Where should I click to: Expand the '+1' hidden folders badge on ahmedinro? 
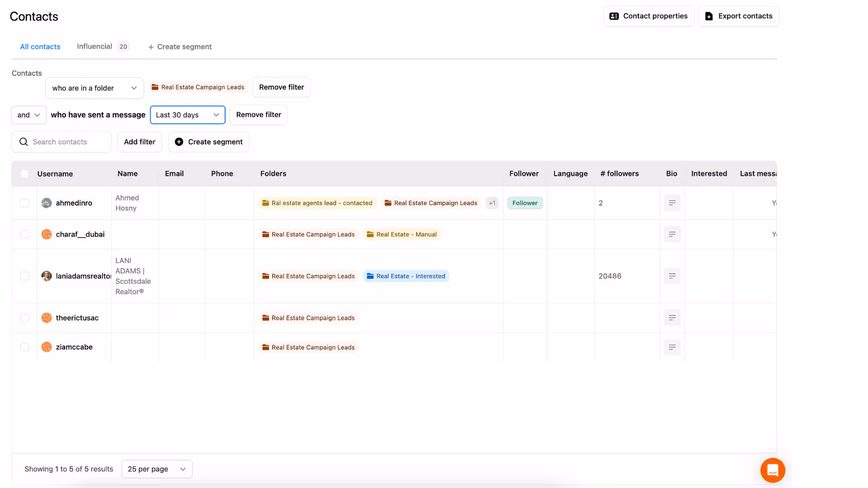point(492,203)
